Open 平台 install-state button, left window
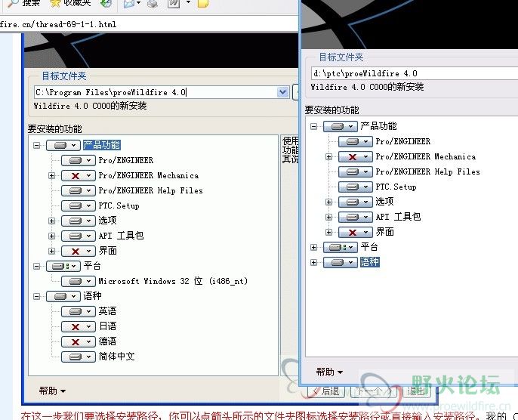The image size is (518, 420). pyautogui.click(x=63, y=266)
